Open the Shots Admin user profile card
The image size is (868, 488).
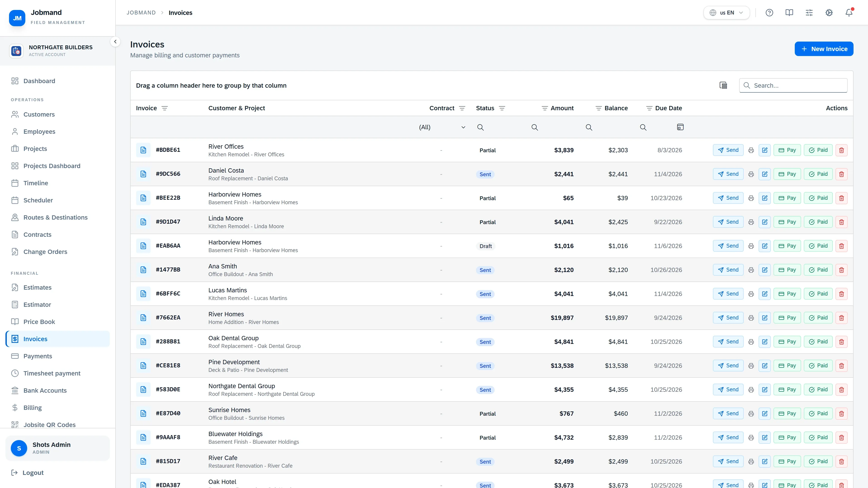58,448
